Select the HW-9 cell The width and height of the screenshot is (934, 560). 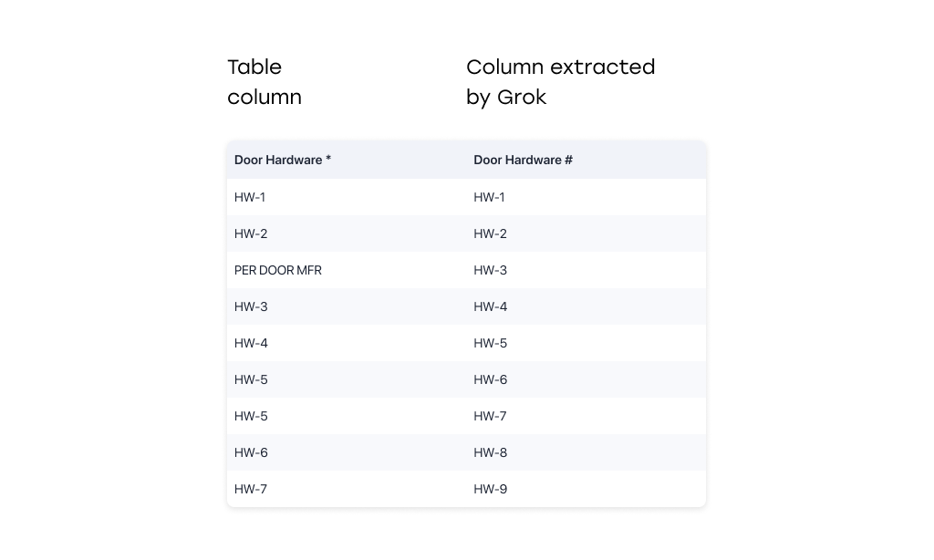491,489
